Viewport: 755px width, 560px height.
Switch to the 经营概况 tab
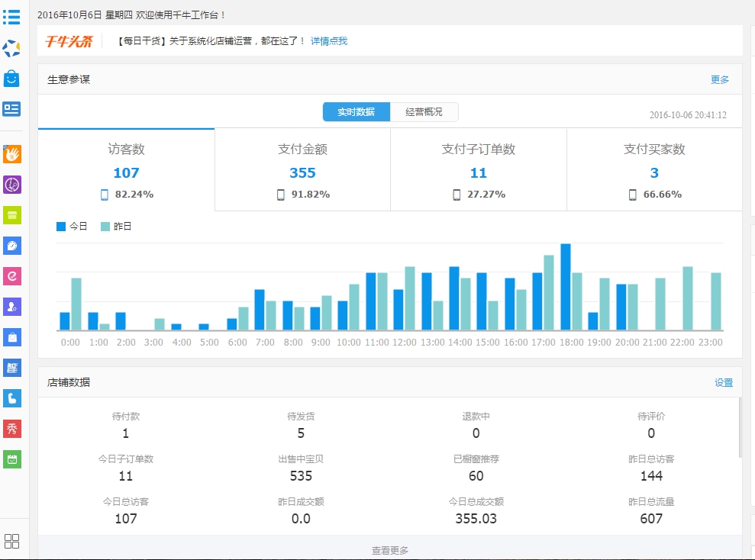[x=424, y=111]
